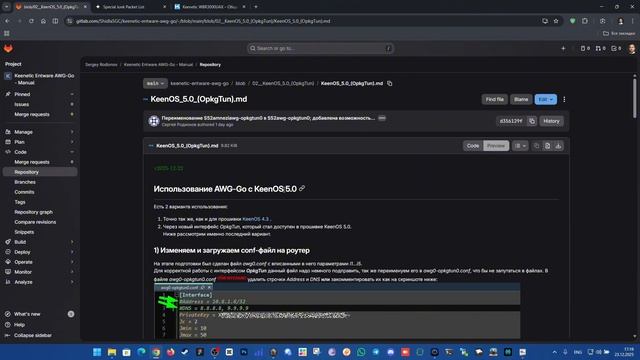
Task: Bookmark this page star icon
Action: point(556,21)
